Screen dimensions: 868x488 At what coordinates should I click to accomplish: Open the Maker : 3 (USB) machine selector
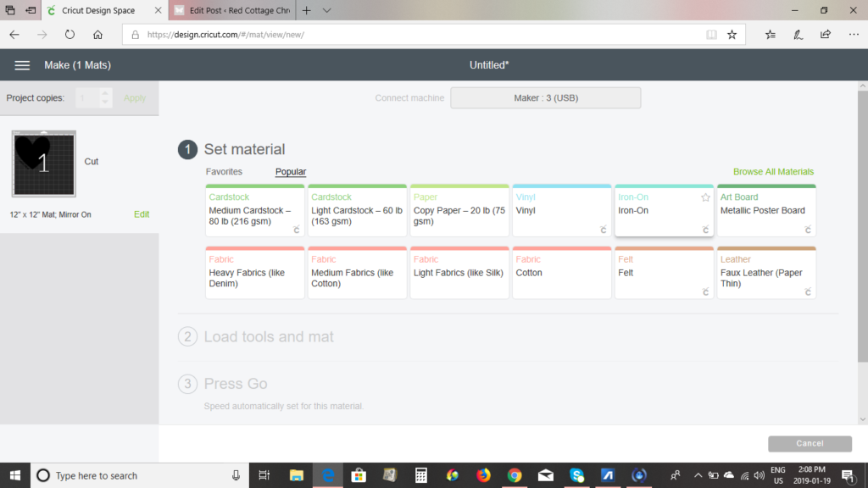point(545,98)
